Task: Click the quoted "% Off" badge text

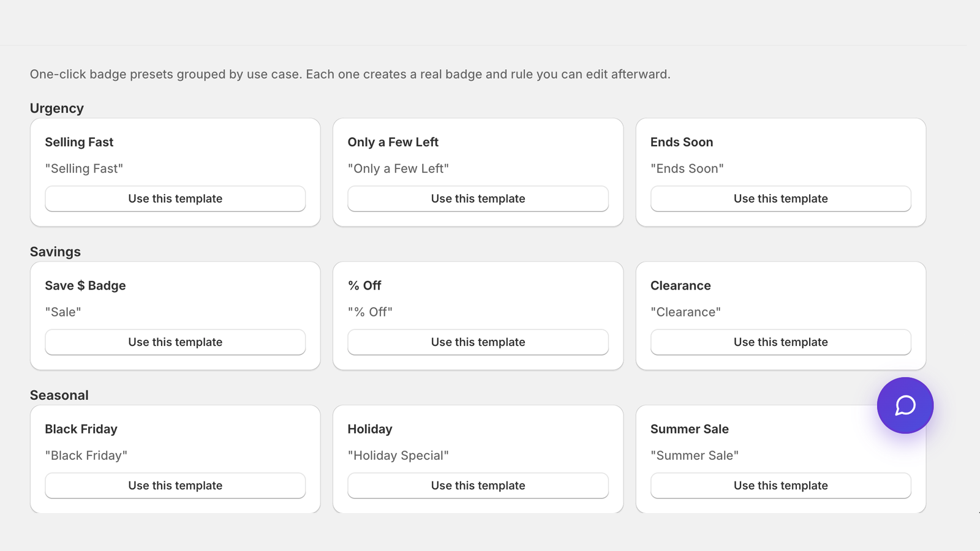Action: click(x=370, y=312)
